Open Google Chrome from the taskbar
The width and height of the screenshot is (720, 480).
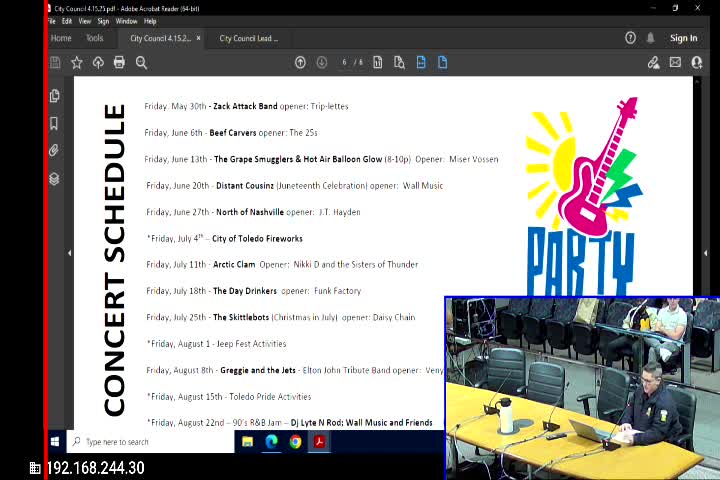(295, 441)
